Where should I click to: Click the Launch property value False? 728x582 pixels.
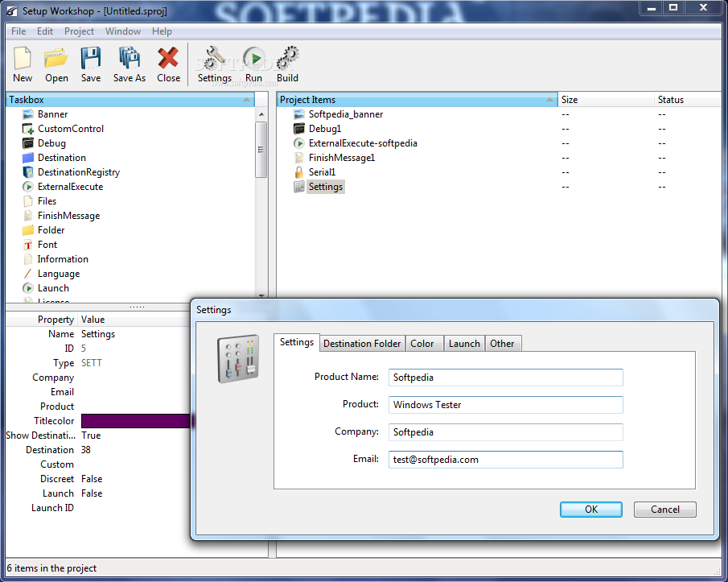[x=92, y=493]
